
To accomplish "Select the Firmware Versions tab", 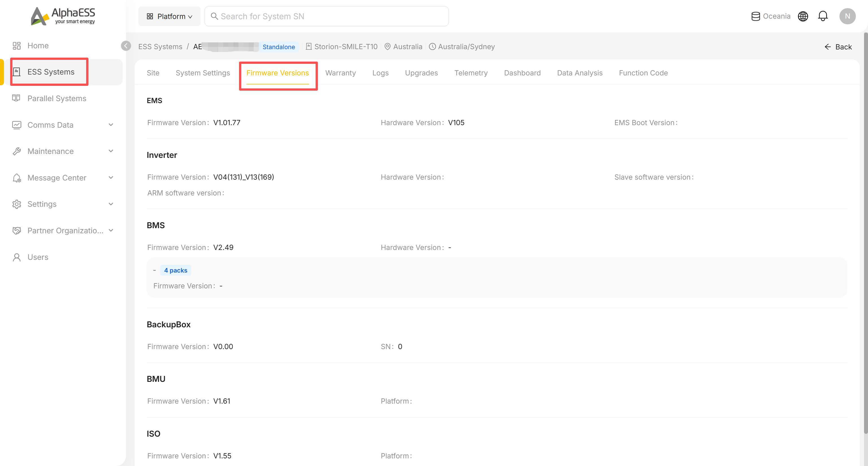I will coord(278,73).
